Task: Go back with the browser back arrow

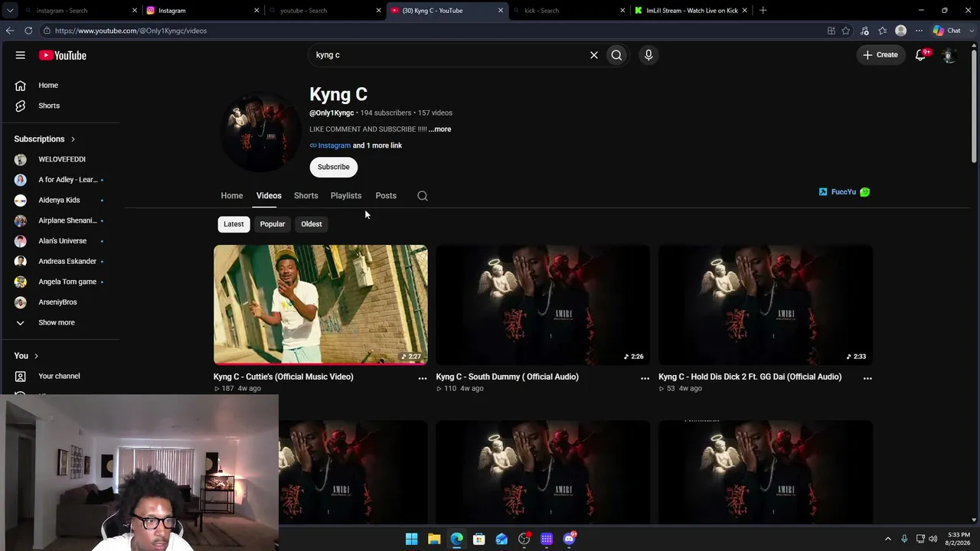Action: coord(10,31)
